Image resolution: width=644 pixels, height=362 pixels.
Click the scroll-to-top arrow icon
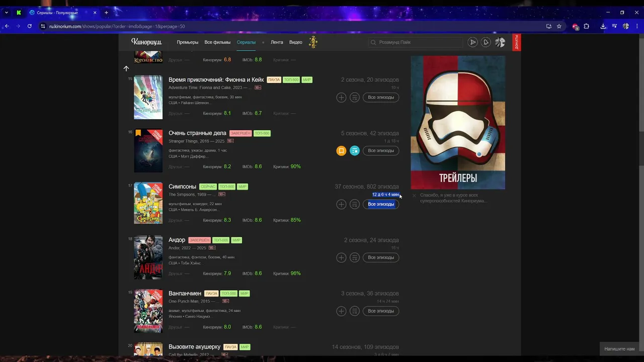point(126,68)
